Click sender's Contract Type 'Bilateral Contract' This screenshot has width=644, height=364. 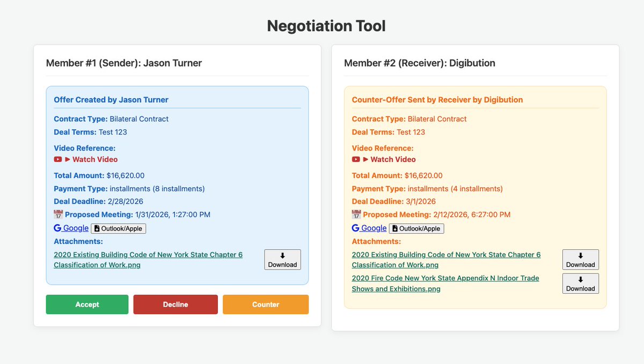pyautogui.click(x=139, y=119)
